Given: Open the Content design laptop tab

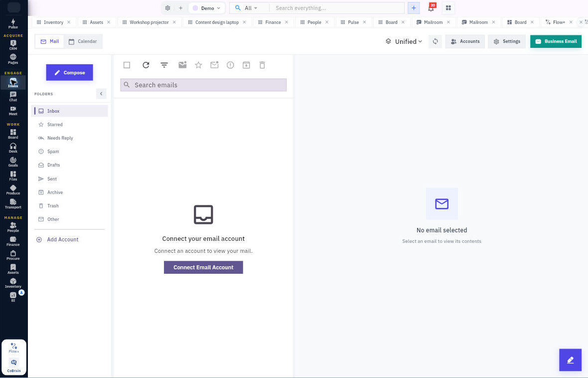Looking at the screenshot, I should coord(217,22).
